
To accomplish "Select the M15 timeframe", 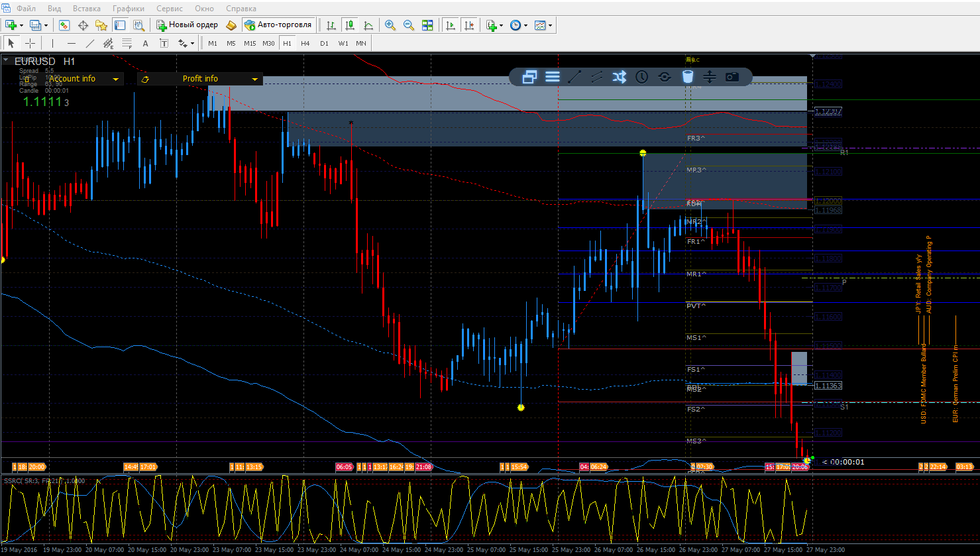I will click(249, 43).
